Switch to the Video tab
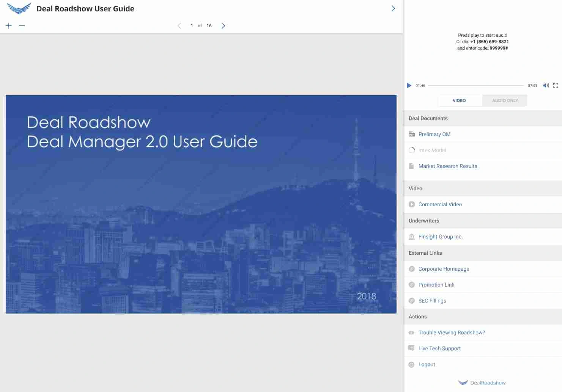This screenshot has height=392, width=562. pyautogui.click(x=459, y=100)
